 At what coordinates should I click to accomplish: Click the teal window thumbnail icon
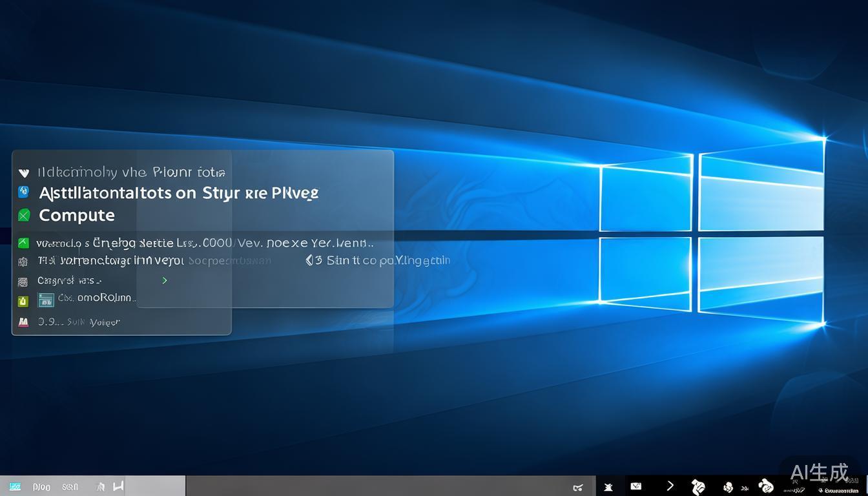tap(46, 300)
